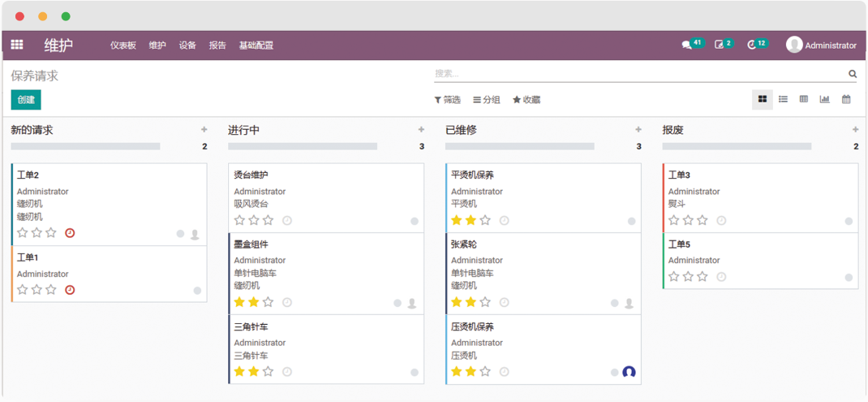Click the search magnifier icon
The image size is (868, 402).
click(853, 74)
